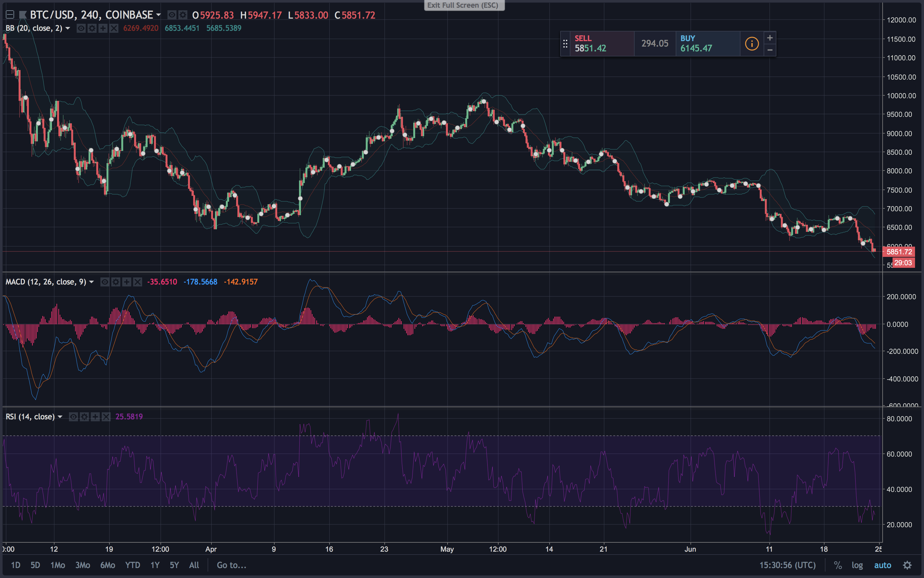The height and width of the screenshot is (578, 924).
Task: Remove the RSI indicator with X icon
Action: click(106, 417)
